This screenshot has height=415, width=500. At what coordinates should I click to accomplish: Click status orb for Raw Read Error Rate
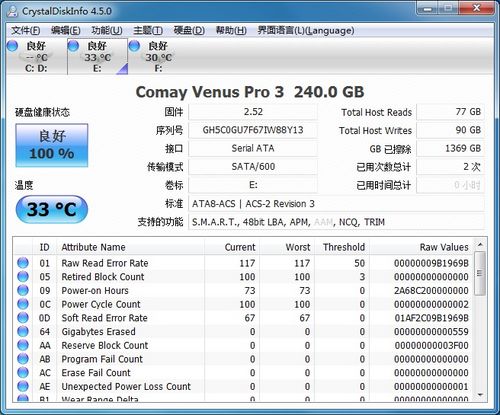click(23, 263)
